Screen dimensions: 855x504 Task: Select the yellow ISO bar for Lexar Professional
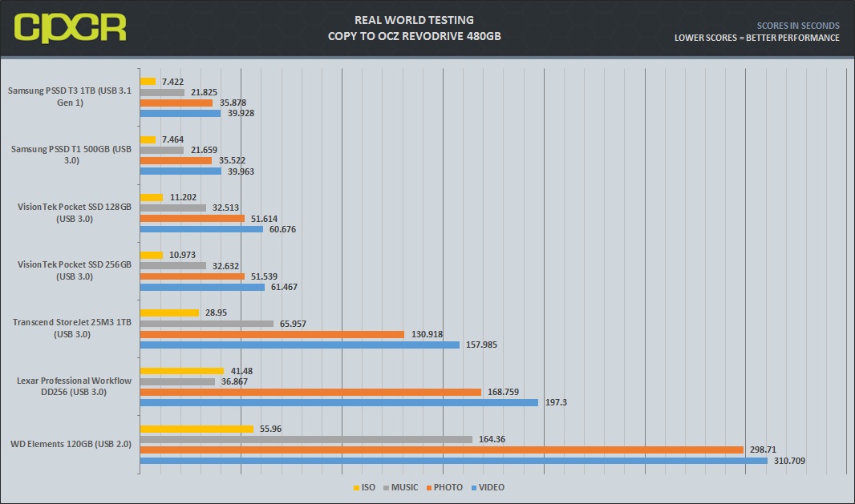[x=182, y=371]
